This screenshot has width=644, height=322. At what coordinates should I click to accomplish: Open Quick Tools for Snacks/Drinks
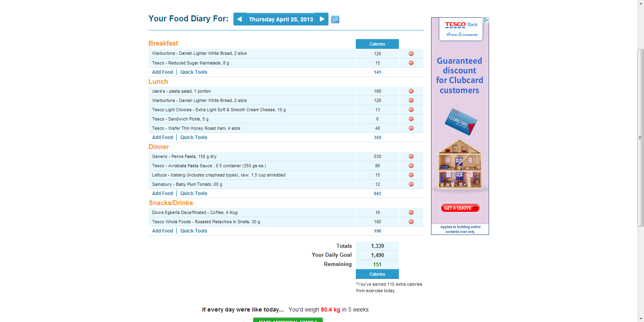(194, 231)
